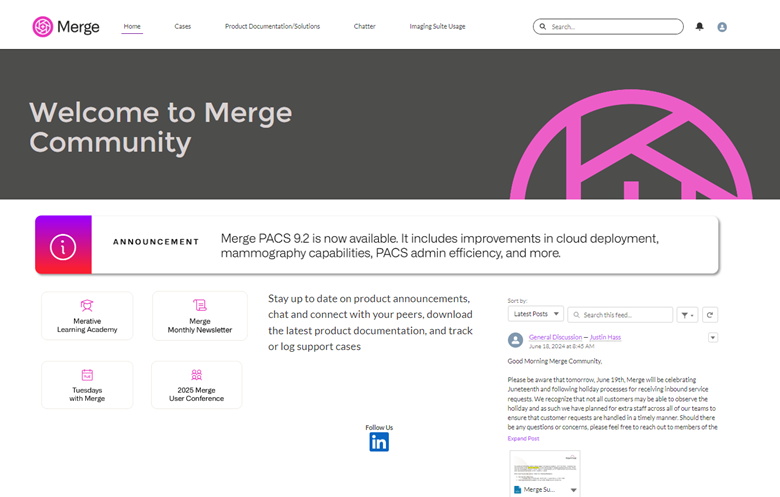Screen dimensions: 780x497
Task: Click the Sort by label
Action: (x=517, y=300)
